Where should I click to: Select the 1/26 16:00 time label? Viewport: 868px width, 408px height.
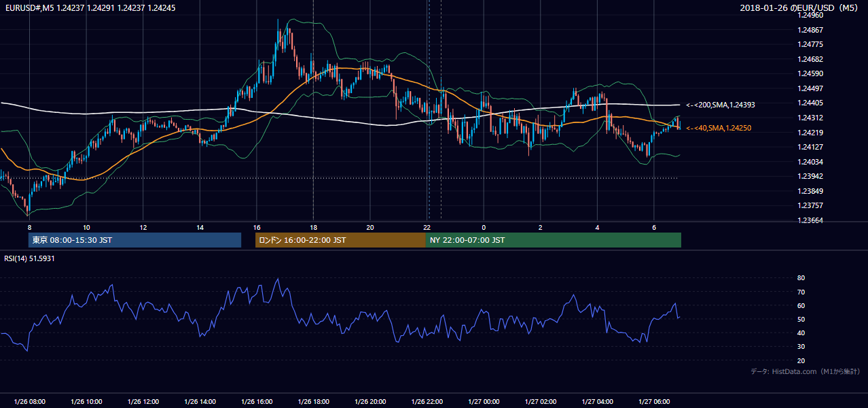tap(257, 402)
